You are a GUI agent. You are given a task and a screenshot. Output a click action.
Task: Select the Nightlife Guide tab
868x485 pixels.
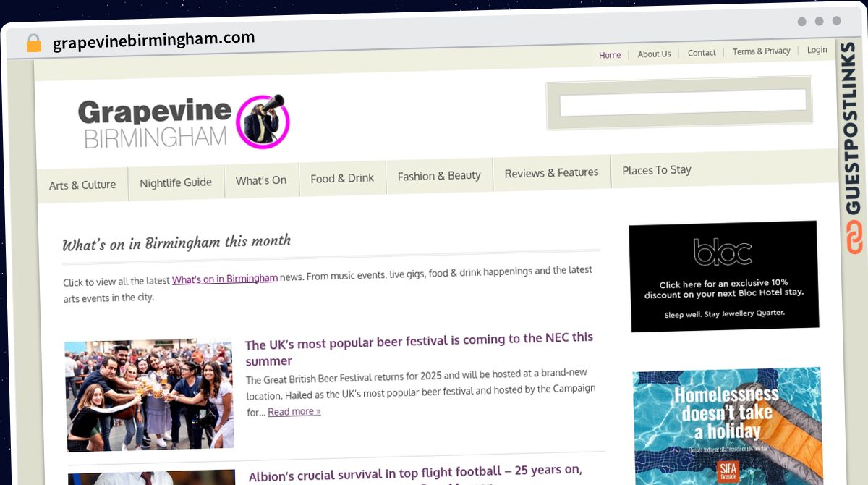pos(176,182)
